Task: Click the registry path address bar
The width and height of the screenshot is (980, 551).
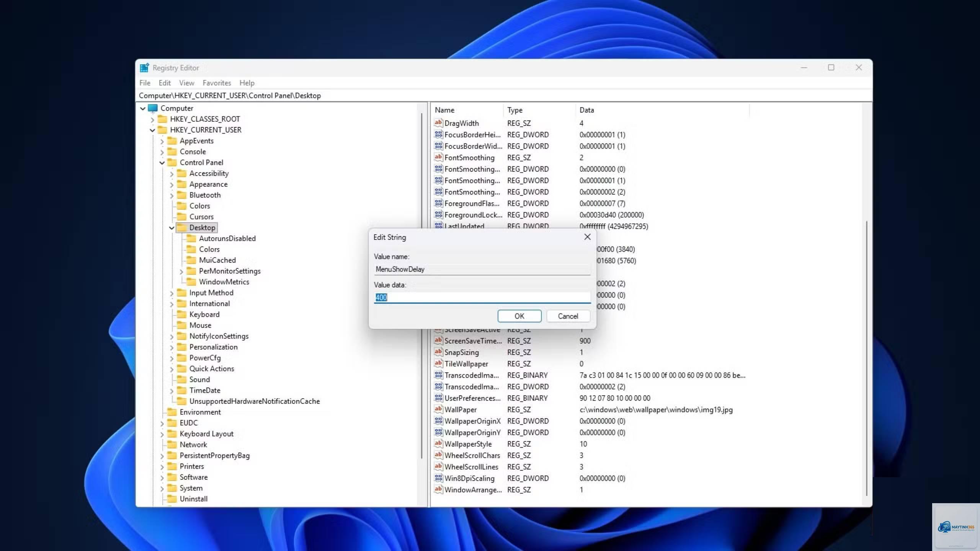Action: pyautogui.click(x=503, y=95)
